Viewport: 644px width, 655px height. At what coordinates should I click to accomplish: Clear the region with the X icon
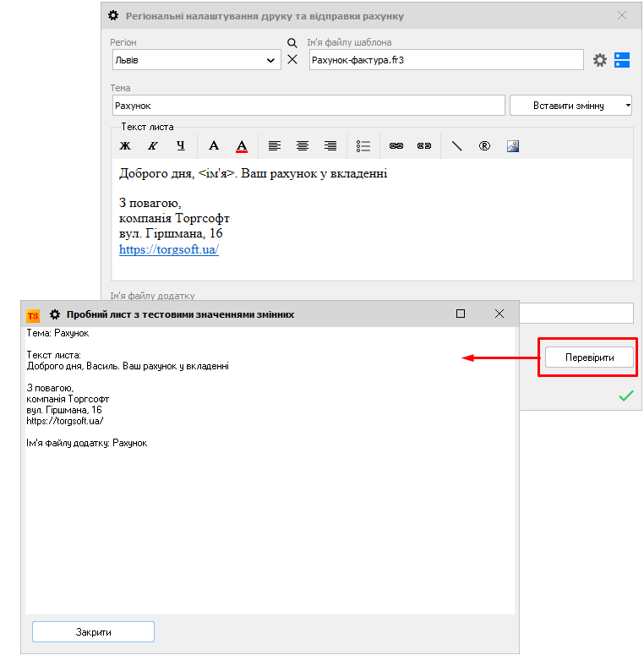coord(292,60)
